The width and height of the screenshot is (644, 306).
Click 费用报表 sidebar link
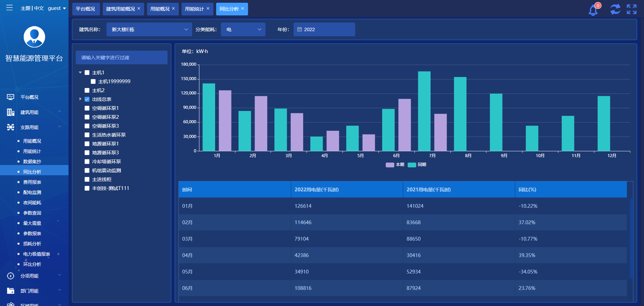(x=32, y=182)
